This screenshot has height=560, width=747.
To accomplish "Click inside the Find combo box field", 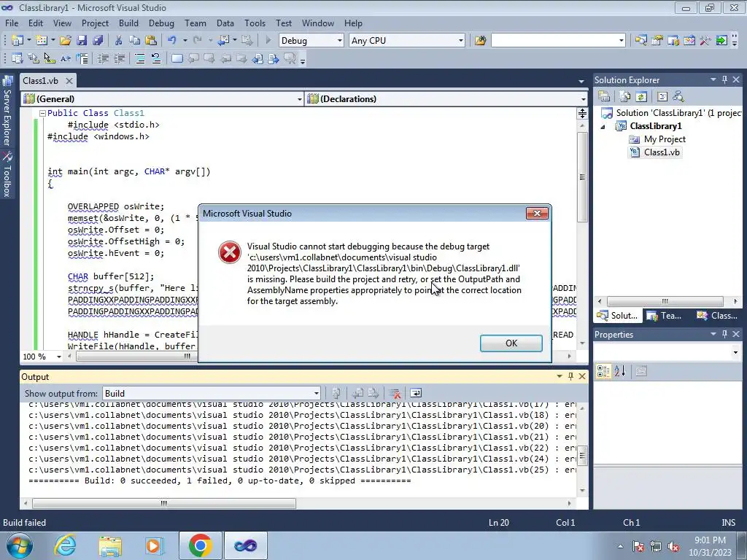I will tap(554, 41).
